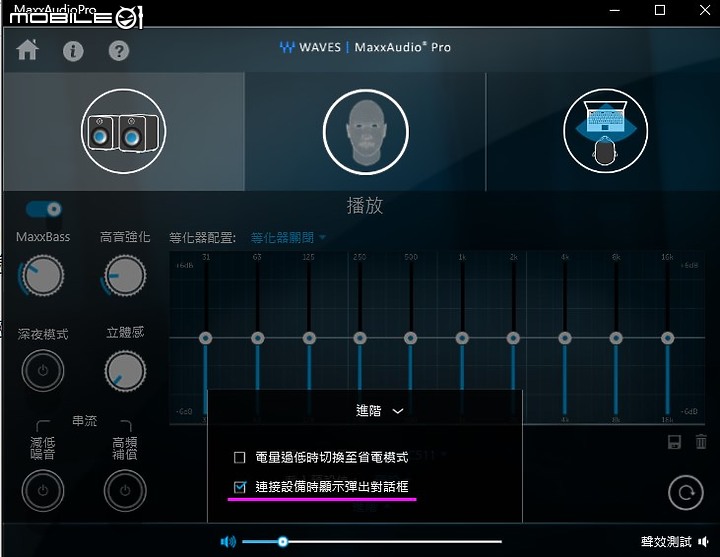Click the 63 Hz equalizer slider handle
Viewport: 720px width, 557px height.
258,338
